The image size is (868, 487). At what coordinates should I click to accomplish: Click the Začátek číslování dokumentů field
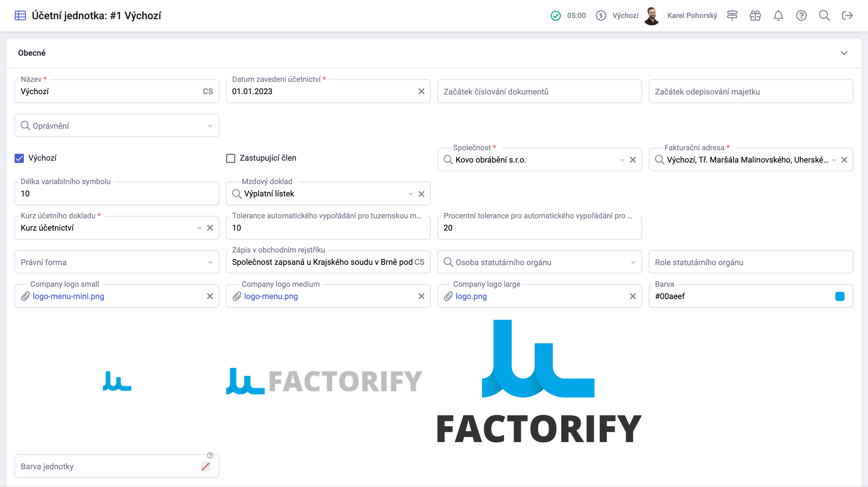click(x=540, y=91)
